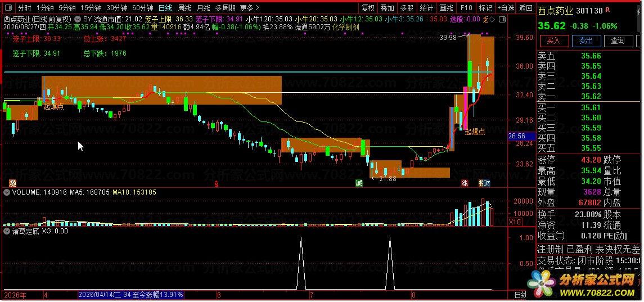Click the X10 volume scale badge

pyautogui.click(x=515, y=222)
